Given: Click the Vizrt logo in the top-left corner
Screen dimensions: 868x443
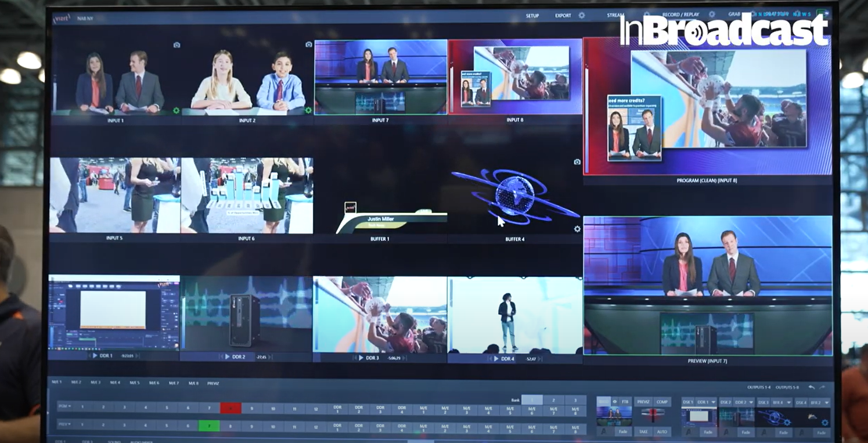Looking at the screenshot, I should [61, 18].
